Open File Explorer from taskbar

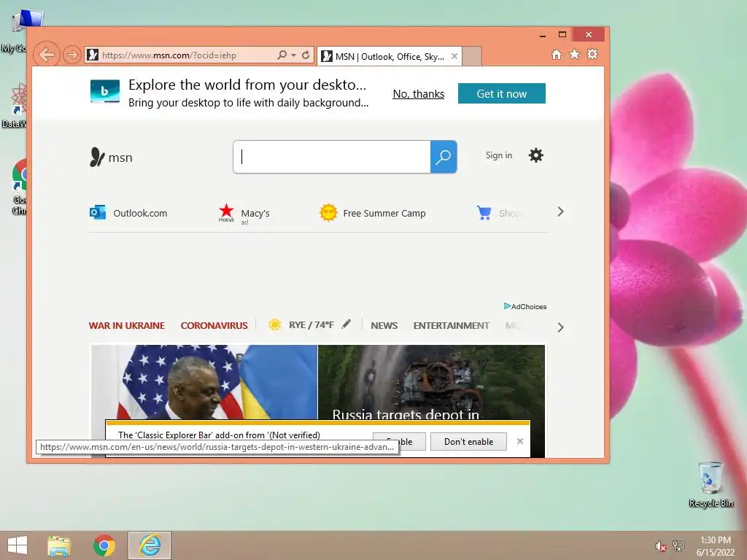59,545
